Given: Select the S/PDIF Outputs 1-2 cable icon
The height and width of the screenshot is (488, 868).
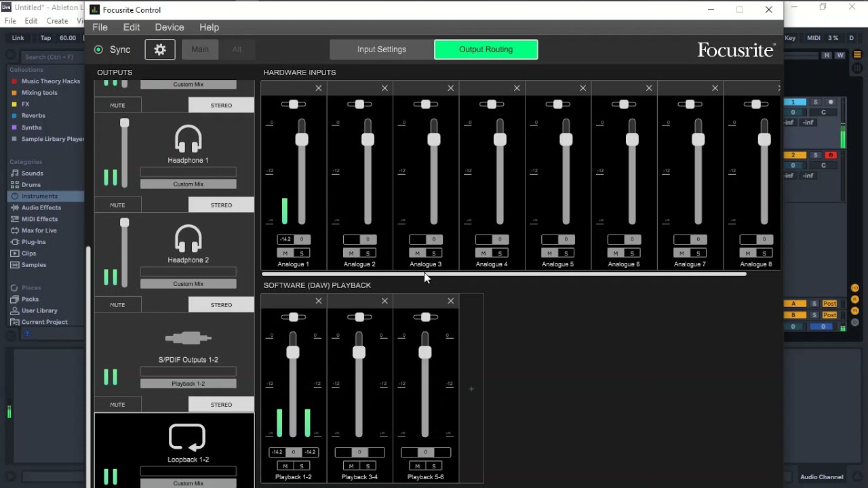Looking at the screenshot, I should [188, 338].
